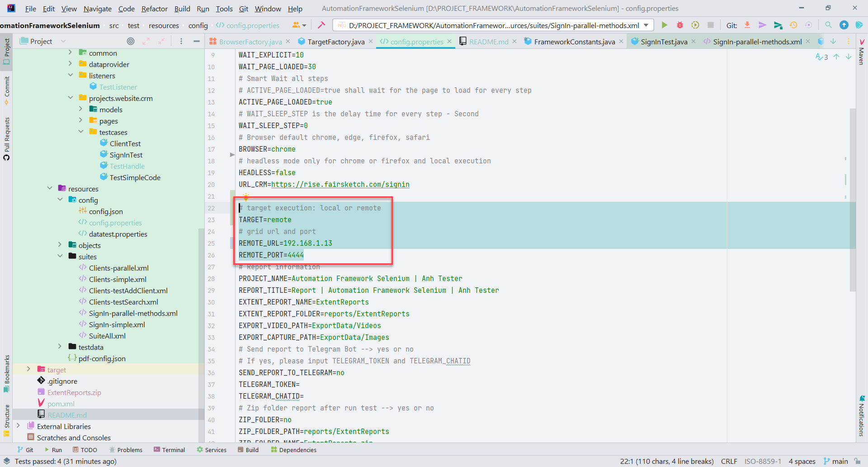868x467 pixels.
Task: Click the Build hammer icon
Action: coord(321,25)
